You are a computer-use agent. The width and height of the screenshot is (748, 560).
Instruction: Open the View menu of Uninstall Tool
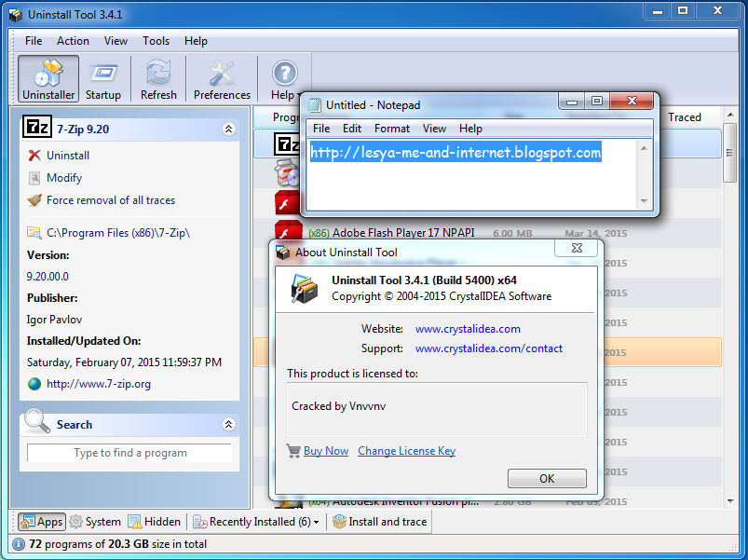(x=116, y=41)
